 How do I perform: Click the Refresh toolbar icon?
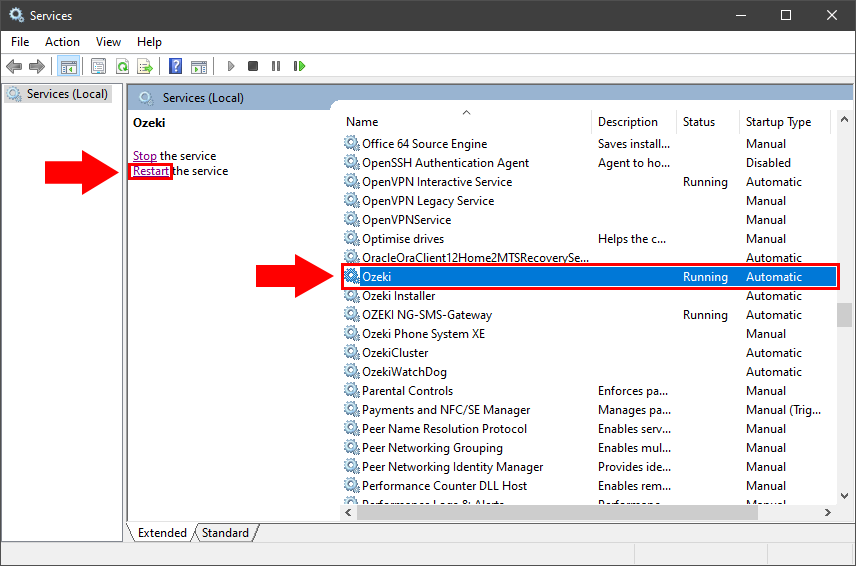(x=122, y=67)
